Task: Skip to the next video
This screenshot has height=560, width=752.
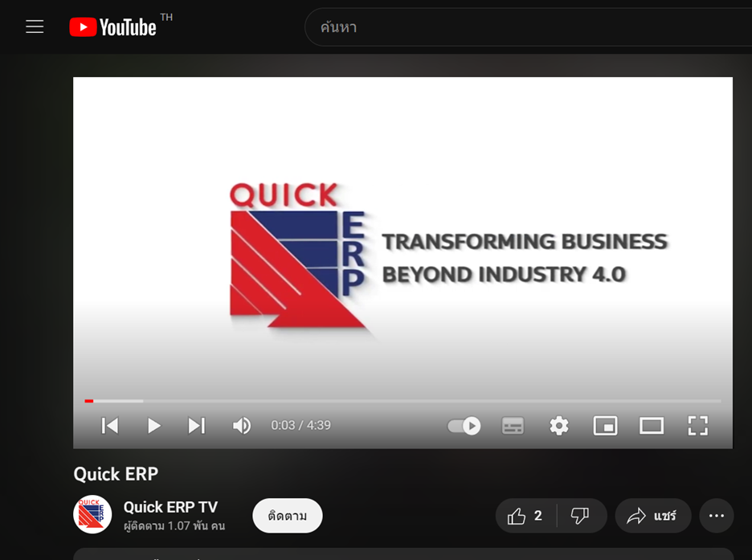Action: tap(197, 425)
